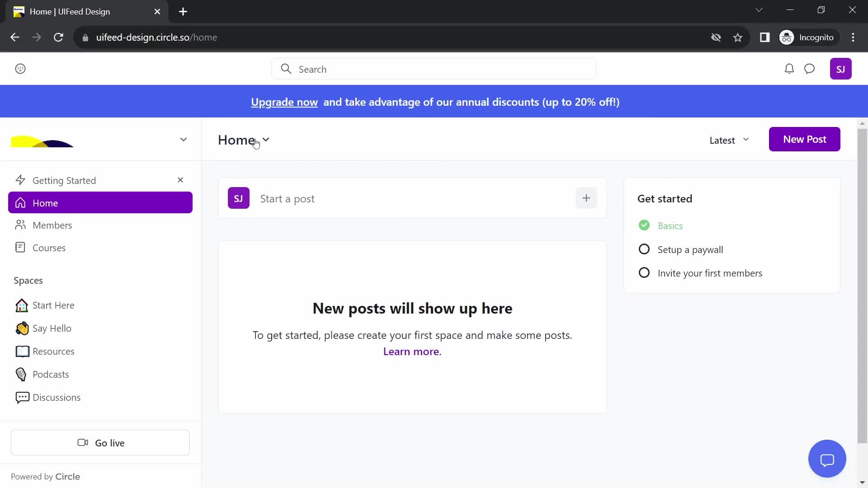Enable the Setup a paywall option
Image resolution: width=868 pixels, height=488 pixels.
(x=644, y=249)
